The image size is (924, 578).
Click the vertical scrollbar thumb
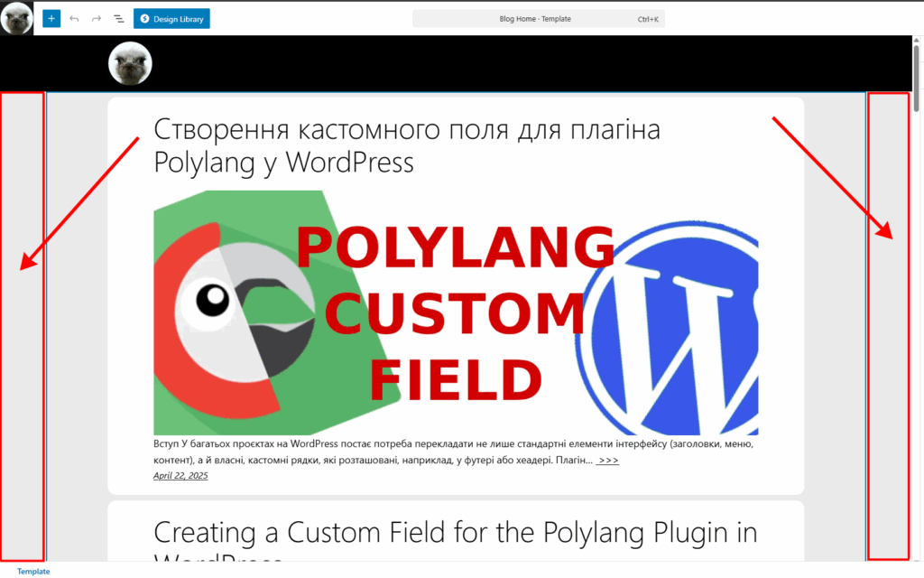[x=917, y=77]
